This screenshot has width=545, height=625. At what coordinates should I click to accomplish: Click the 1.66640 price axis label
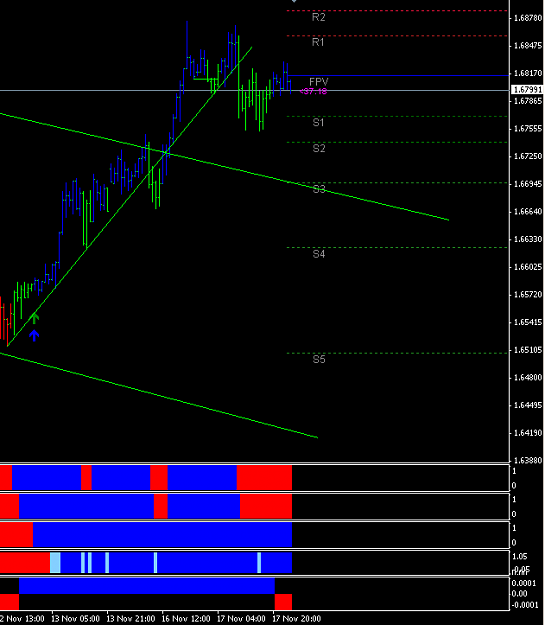click(x=528, y=211)
